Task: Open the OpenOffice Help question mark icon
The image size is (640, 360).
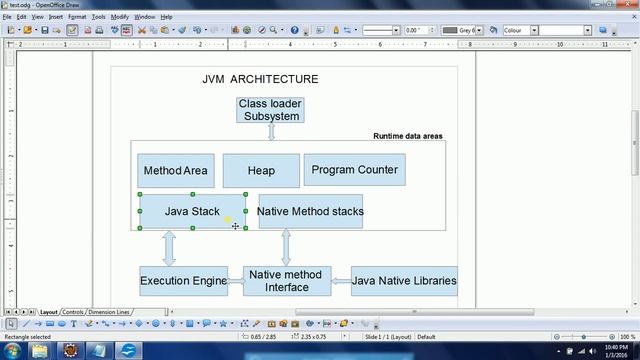Action: [x=294, y=30]
